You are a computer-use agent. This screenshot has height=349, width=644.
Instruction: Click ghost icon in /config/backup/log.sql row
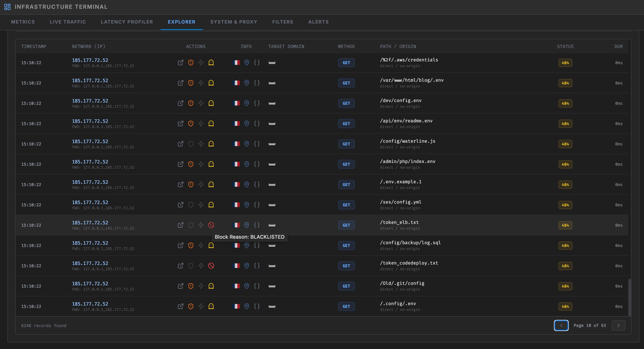pyautogui.click(x=211, y=245)
